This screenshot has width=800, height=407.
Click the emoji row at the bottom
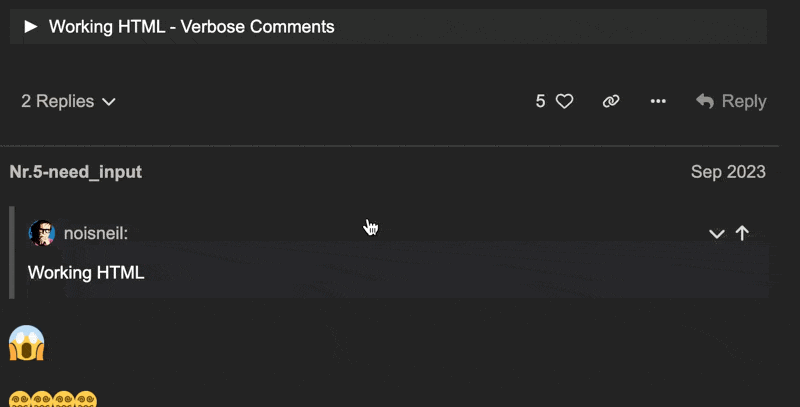(x=53, y=398)
